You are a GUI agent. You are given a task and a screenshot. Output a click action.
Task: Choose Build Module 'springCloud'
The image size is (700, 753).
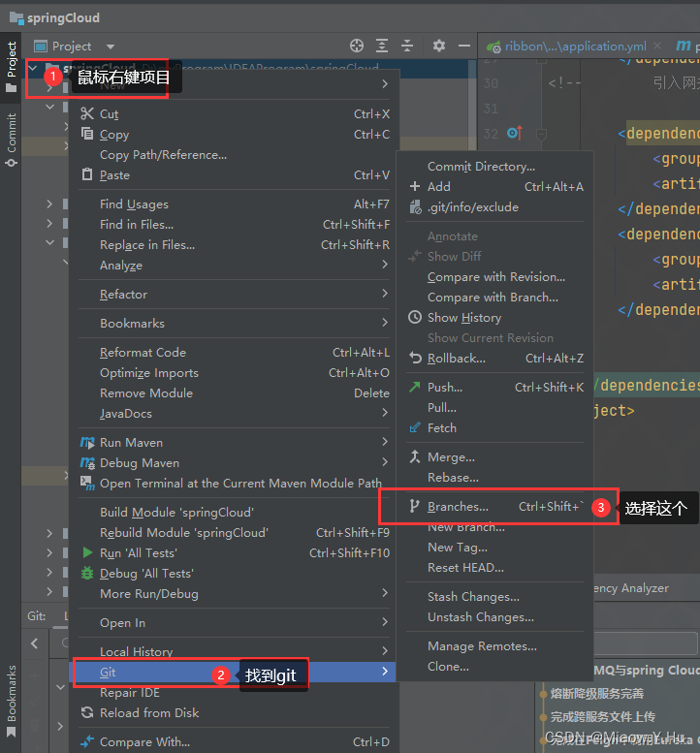coord(176,513)
